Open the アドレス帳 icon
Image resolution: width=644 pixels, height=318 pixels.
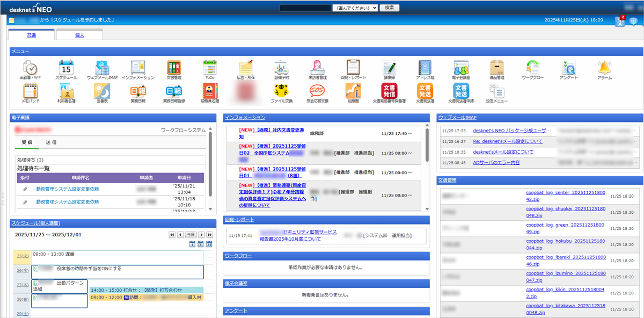(x=425, y=68)
